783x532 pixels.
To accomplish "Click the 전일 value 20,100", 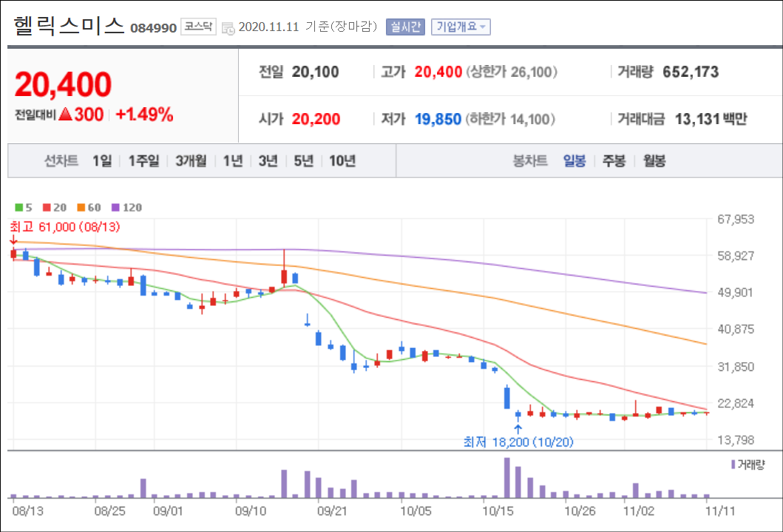I will [316, 72].
